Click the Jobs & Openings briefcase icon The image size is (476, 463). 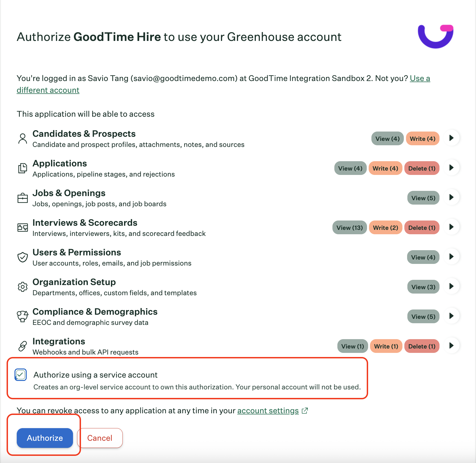point(23,198)
